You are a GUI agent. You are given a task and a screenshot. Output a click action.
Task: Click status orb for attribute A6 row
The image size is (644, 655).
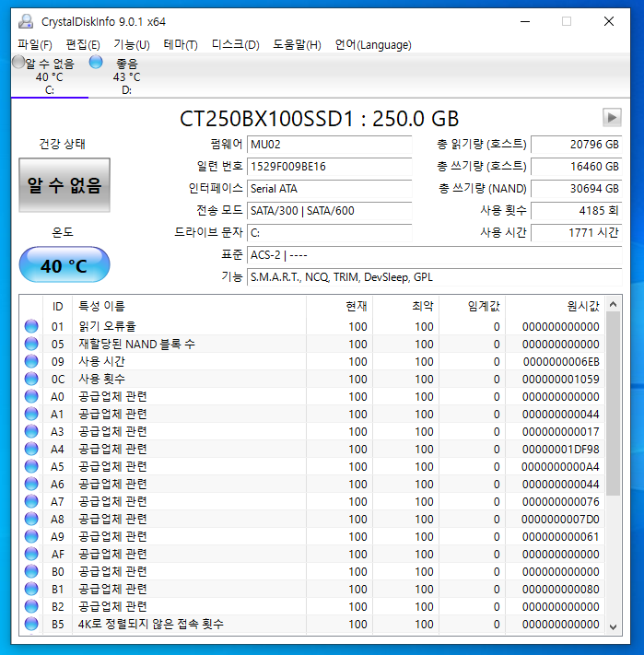(31, 485)
